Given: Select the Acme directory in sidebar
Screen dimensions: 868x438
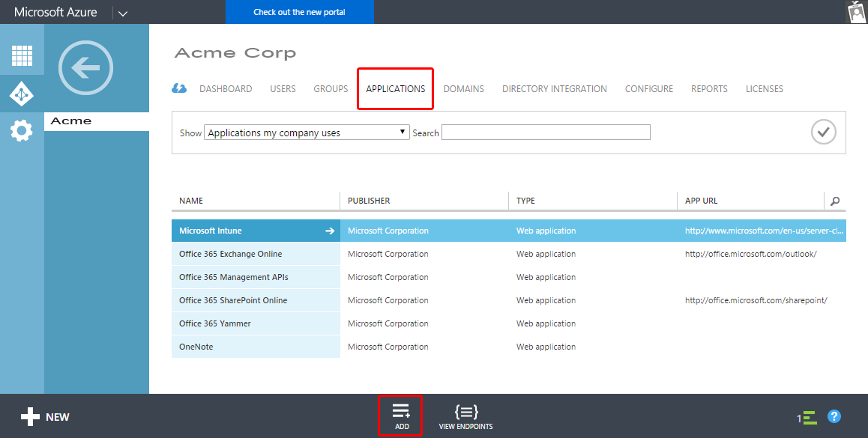Looking at the screenshot, I should [97, 121].
